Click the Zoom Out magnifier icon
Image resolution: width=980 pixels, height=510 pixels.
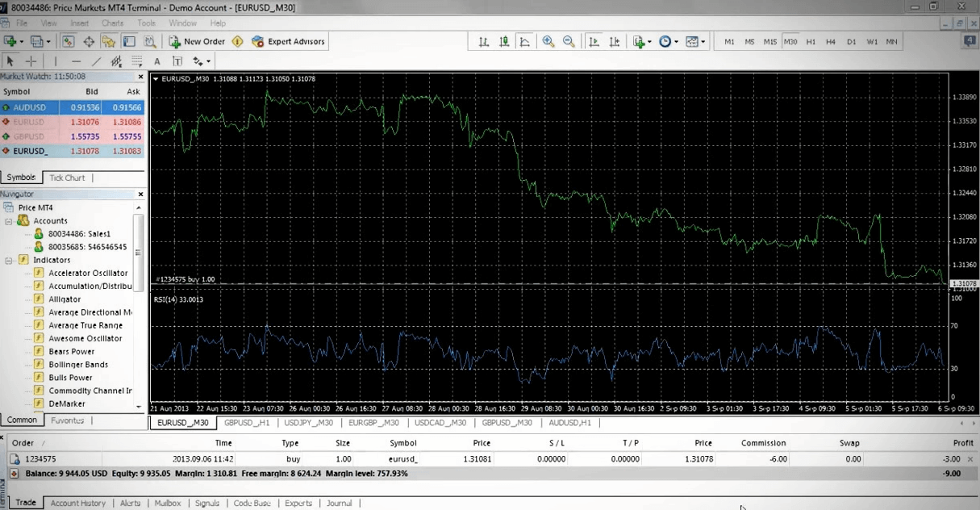[568, 40]
